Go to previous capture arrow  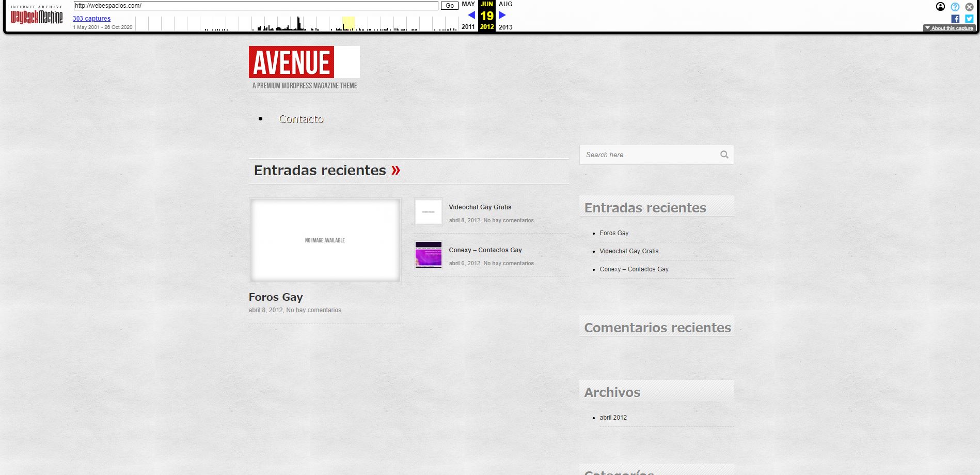coord(471,15)
